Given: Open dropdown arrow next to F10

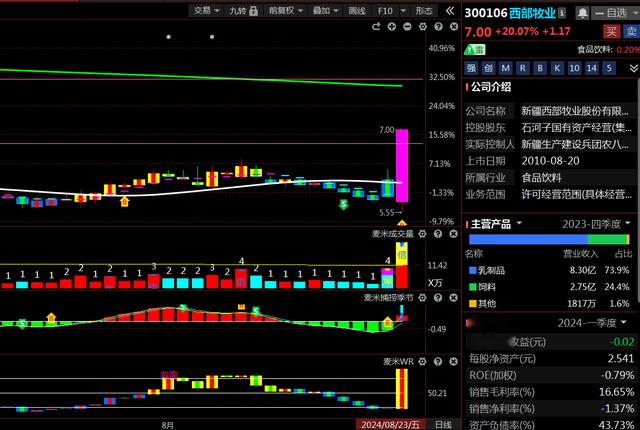Looking at the screenshot, I should tap(403, 11).
